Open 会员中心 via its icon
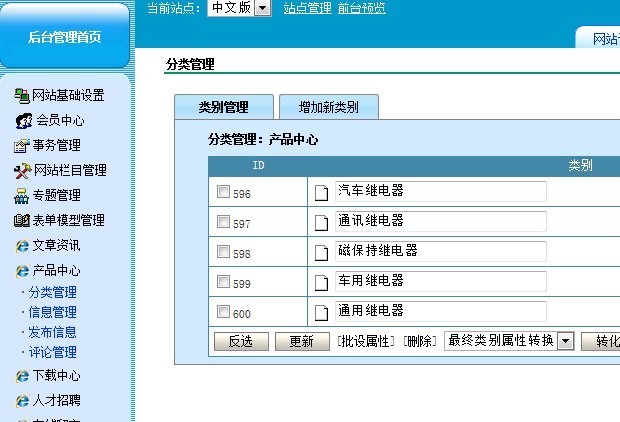Screen dimensions: 620x422 tap(24, 121)
